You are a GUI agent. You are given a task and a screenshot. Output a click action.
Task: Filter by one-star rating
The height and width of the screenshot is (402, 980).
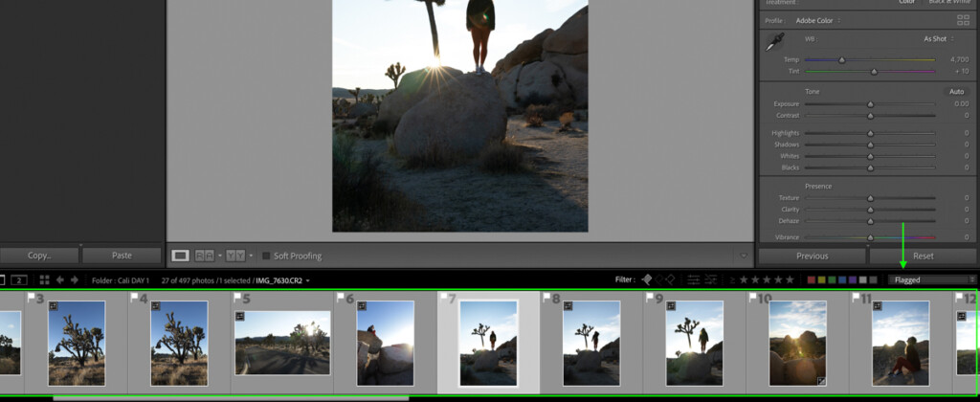coord(744,280)
